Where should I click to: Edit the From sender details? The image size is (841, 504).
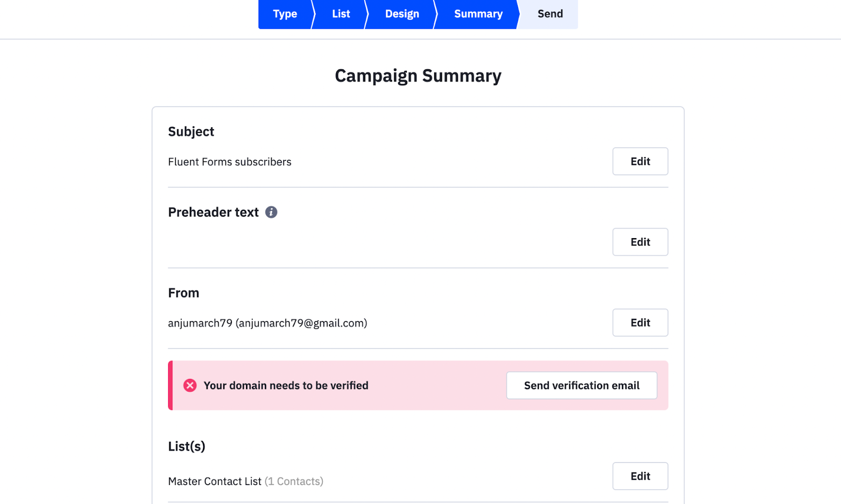pyautogui.click(x=640, y=323)
